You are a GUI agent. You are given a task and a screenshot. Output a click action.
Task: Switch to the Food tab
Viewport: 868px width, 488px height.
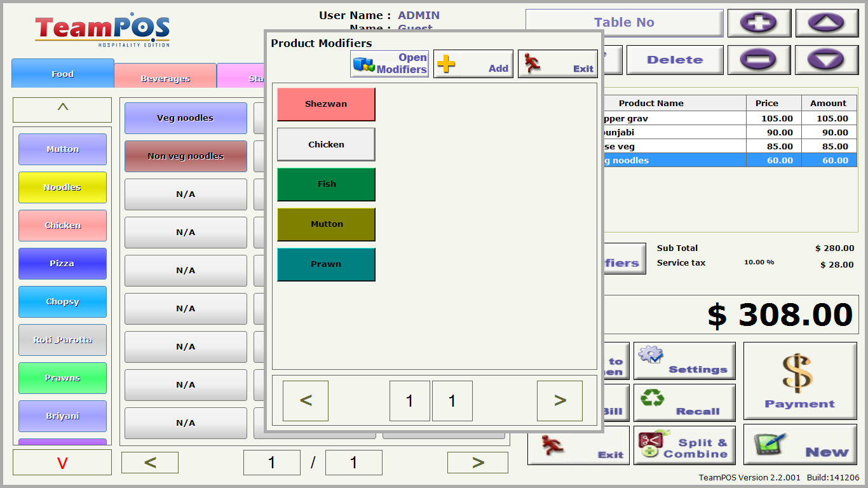pos(62,74)
